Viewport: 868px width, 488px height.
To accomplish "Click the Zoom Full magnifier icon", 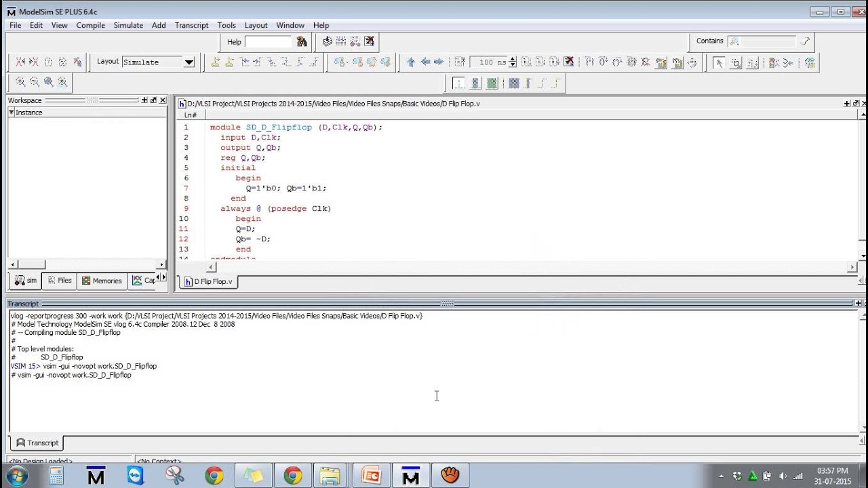I will [x=49, y=82].
